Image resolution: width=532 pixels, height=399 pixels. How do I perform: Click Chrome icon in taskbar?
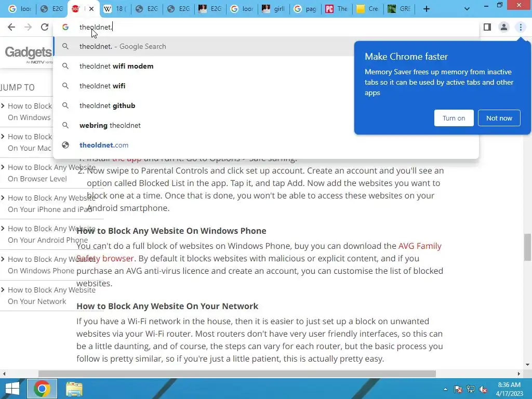42,389
